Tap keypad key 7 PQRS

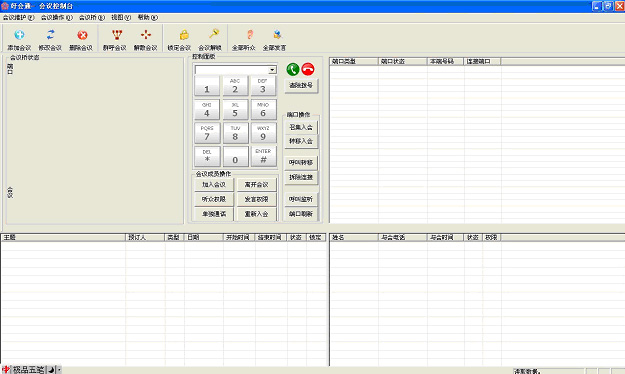coord(207,133)
